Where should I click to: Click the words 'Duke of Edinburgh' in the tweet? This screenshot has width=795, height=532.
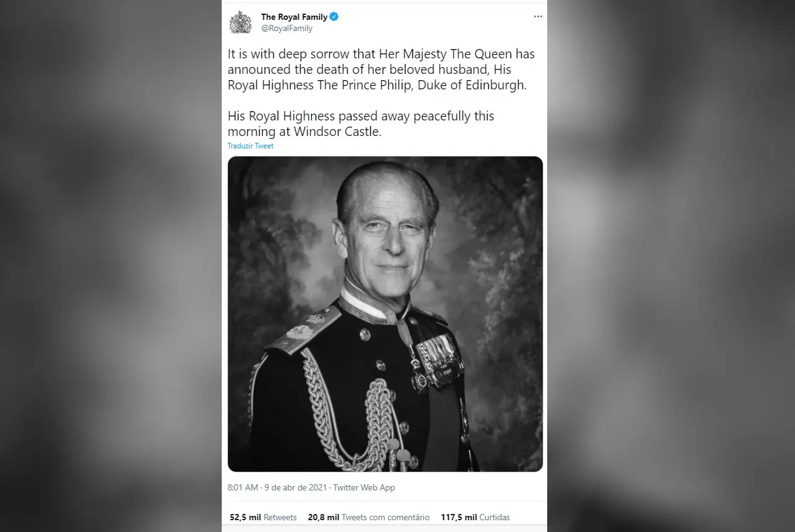click(x=471, y=85)
